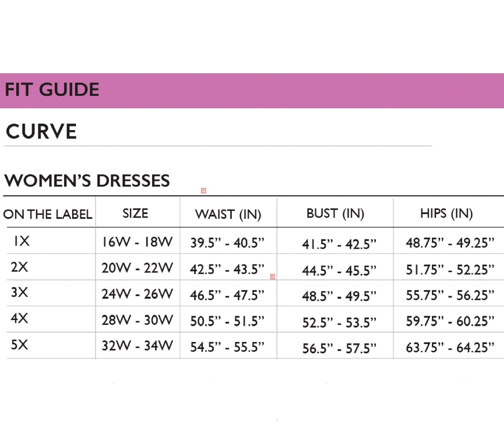Select the BUST (IN) column header
Viewport: 504px width, 448px height.
[335, 213]
